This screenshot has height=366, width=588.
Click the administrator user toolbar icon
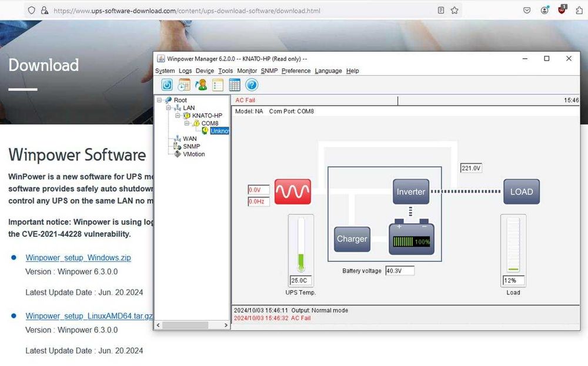(201, 85)
